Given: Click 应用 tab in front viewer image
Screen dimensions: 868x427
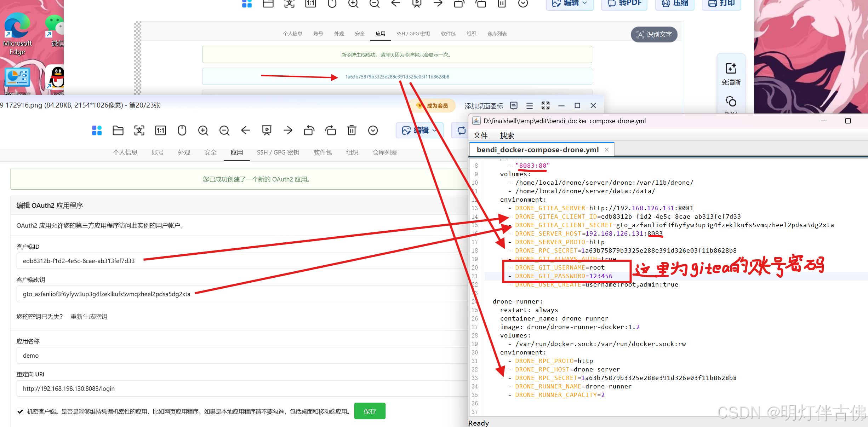Looking at the screenshot, I should point(236,152).
